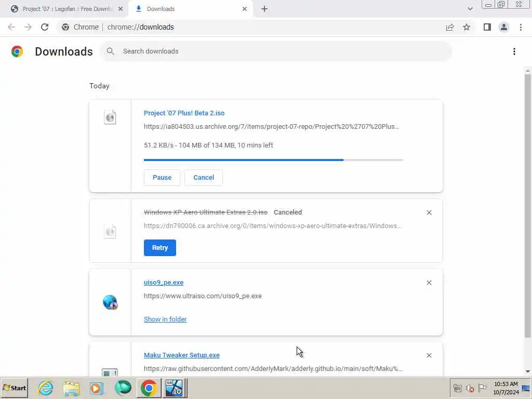Open the browser side panel

click(487, 27)
